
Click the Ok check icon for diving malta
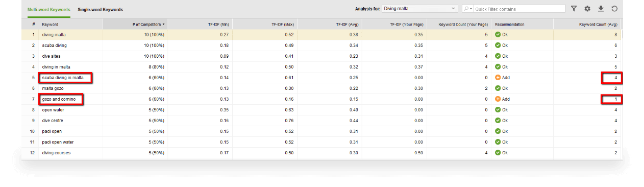point(498,35)
